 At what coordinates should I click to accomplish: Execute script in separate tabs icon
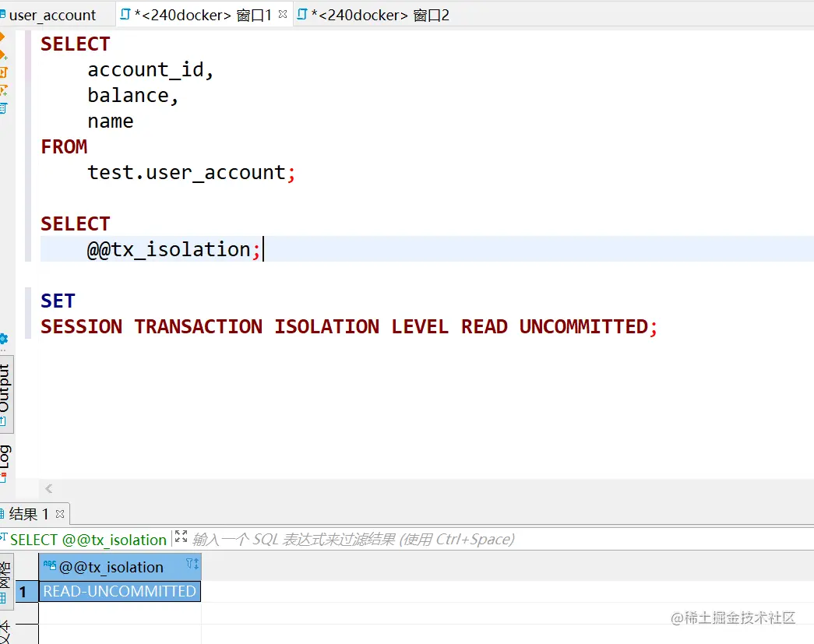coord(3,90)
